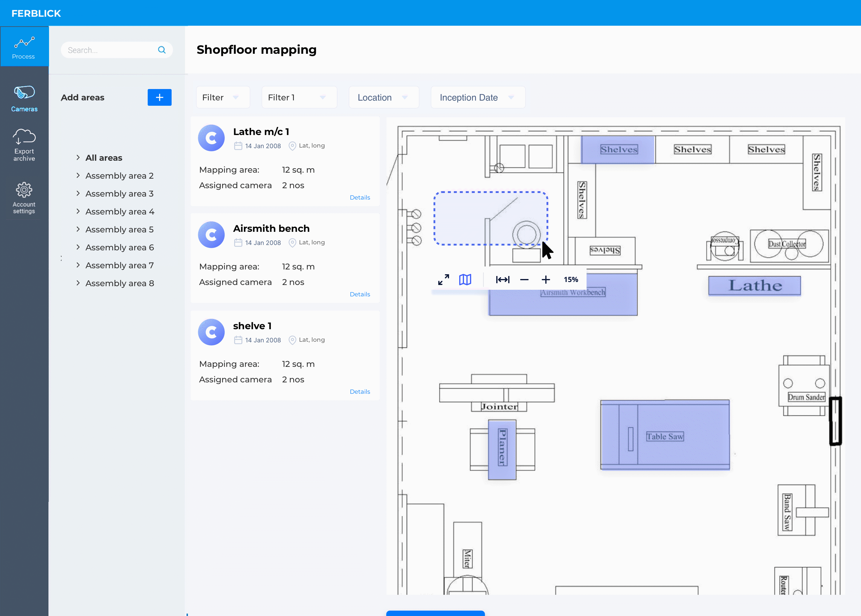Click the Jointer label on floor plan
Viewport: 861px width, 616px height.
(x=499, y=407)
